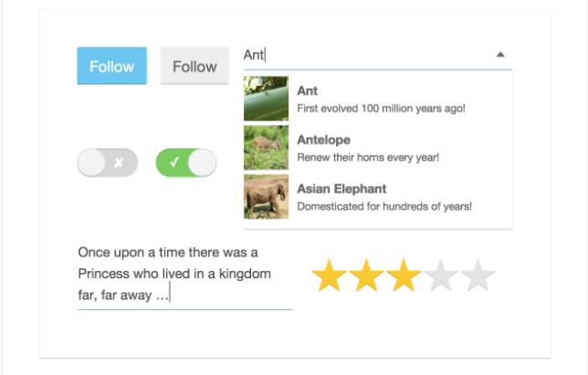Collapse the dropdown using the arrow

500,55
